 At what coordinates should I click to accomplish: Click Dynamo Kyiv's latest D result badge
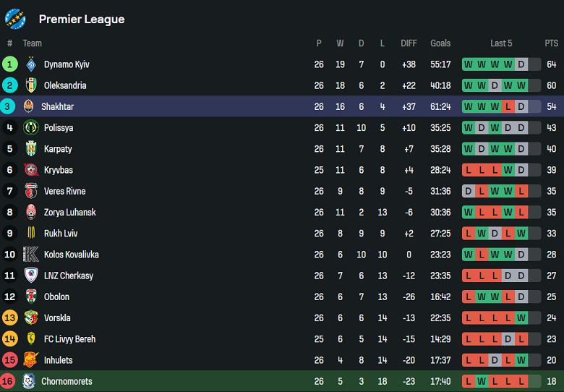pos(521,64)
